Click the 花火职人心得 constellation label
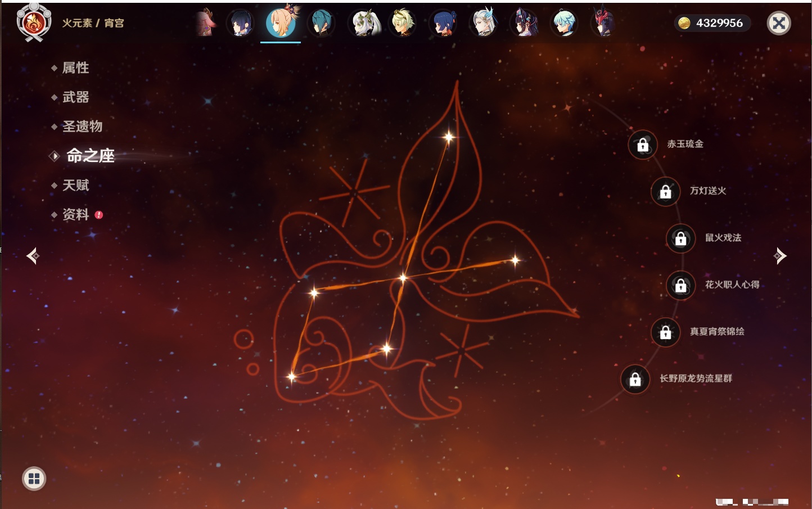The image size is (812, 509). point(732,285)
